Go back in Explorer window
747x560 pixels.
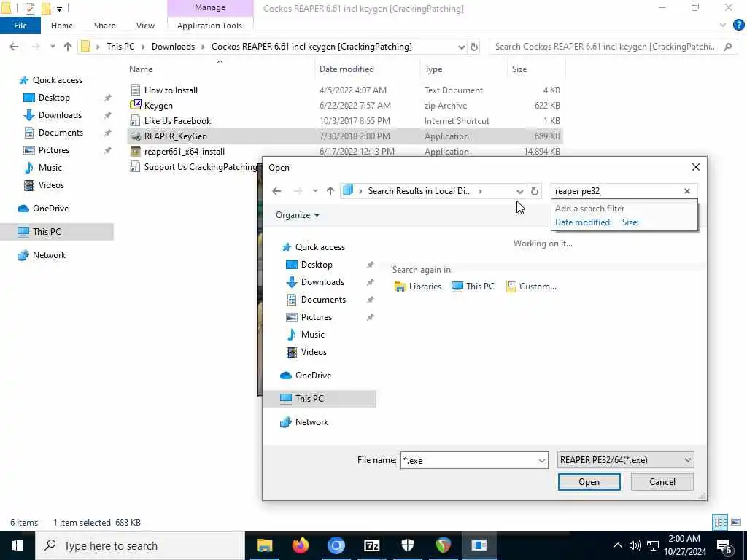(15, 47)
